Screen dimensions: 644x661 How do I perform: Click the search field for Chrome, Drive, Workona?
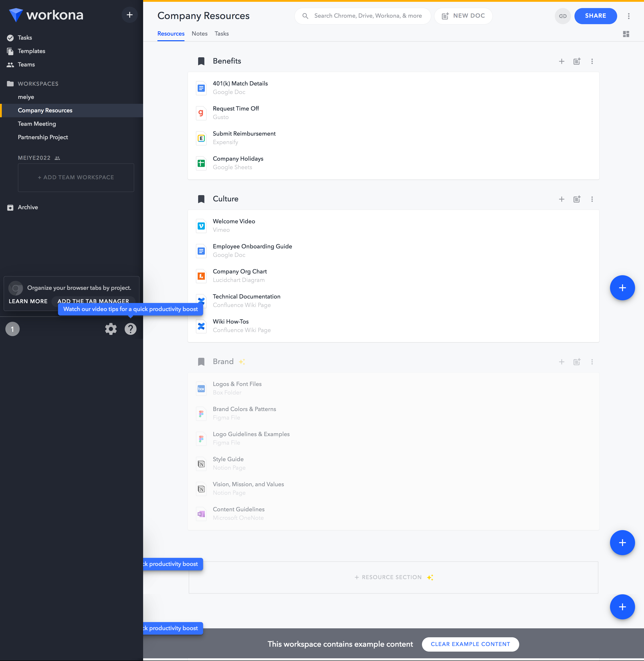coord(363,16)
